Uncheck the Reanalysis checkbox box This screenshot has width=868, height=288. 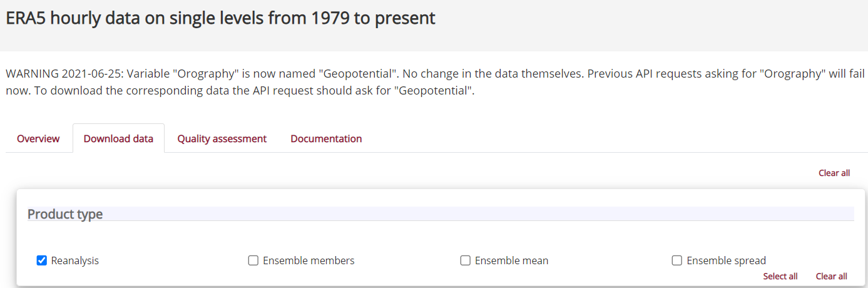(x=42, y=260)
